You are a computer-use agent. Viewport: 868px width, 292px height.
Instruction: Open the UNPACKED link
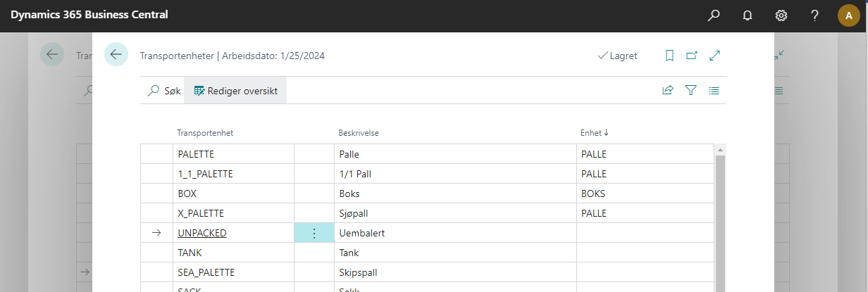click(202, 233)
